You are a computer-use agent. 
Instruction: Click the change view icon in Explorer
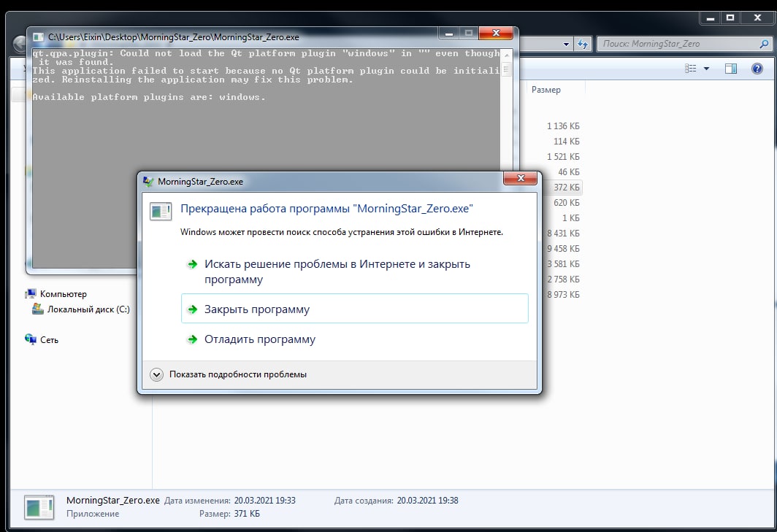[691, 69]
